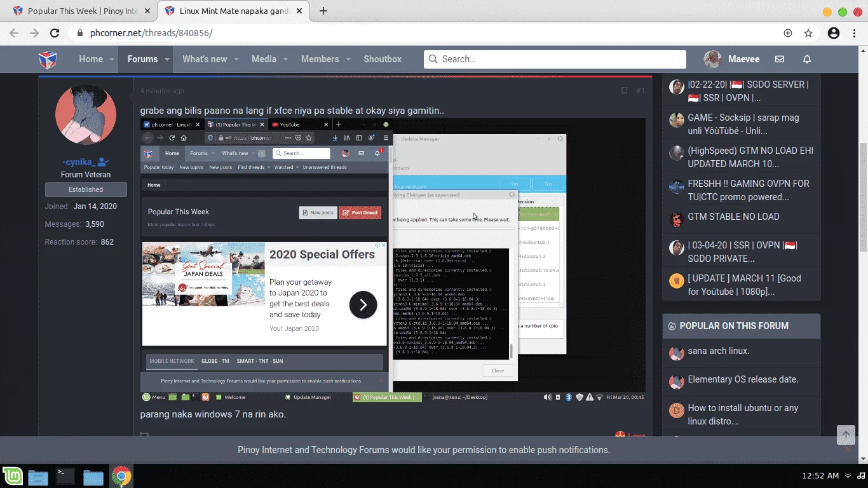
Task: Click the browser address bar URL
Action: (151, 33)
